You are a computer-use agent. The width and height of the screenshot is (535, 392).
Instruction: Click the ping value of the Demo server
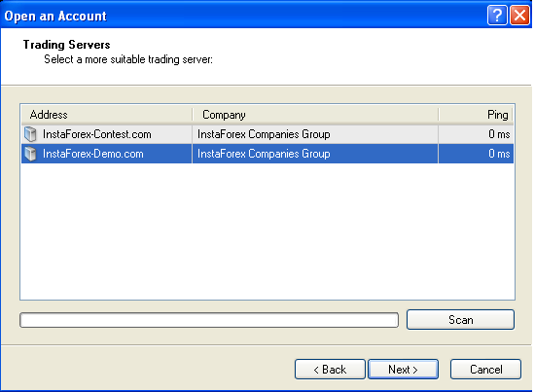tap(499, 154)
